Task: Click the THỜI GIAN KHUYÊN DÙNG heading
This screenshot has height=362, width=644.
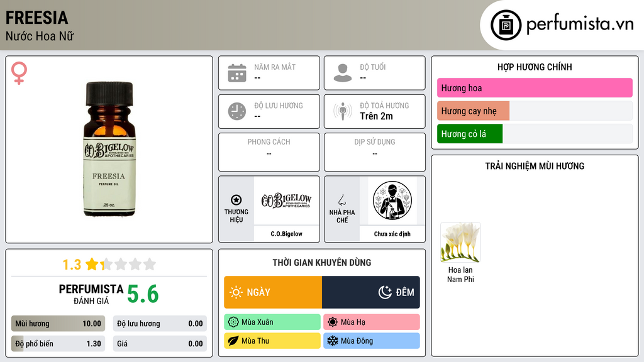Action: coord(322,263)
